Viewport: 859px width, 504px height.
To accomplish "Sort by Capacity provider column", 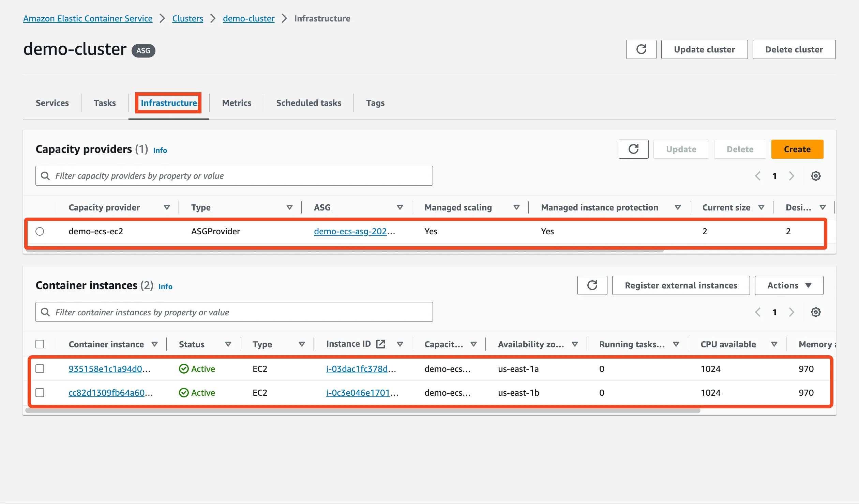I will tap(167, 207).
